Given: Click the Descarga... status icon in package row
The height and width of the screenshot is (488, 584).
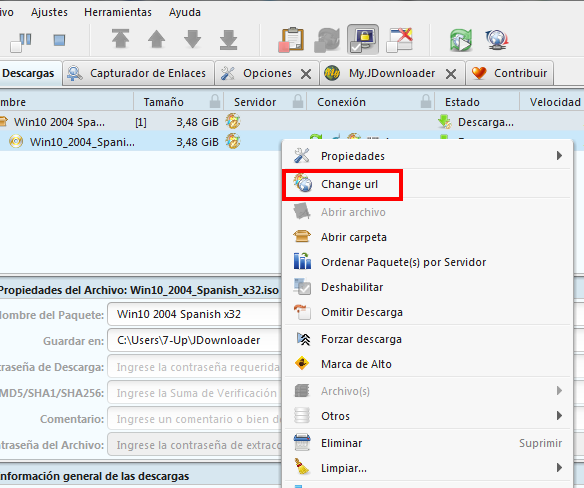Looking at the screenshot, I should coord(445,122).
